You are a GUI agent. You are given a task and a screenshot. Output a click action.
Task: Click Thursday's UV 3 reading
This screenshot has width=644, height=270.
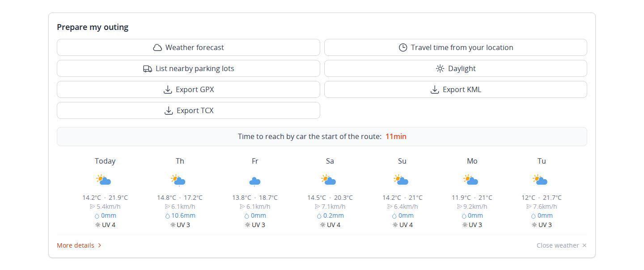coord(183,225)
